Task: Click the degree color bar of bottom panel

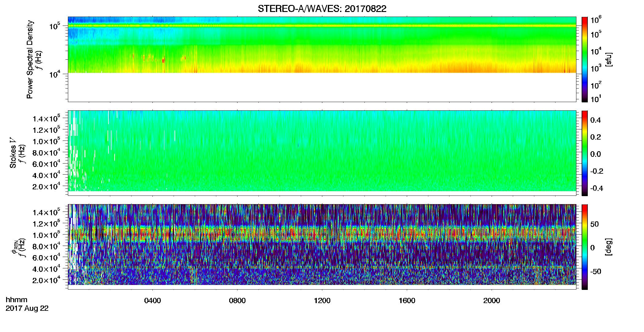Action: 584,247
